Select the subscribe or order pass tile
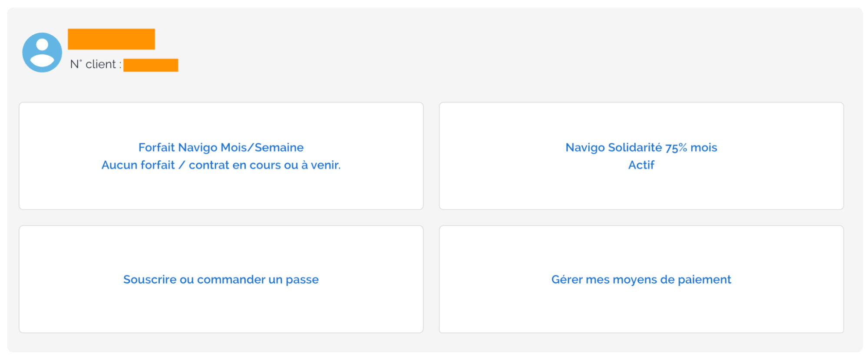This screenshot has height=357, width=868. click(x=221, y=279)
